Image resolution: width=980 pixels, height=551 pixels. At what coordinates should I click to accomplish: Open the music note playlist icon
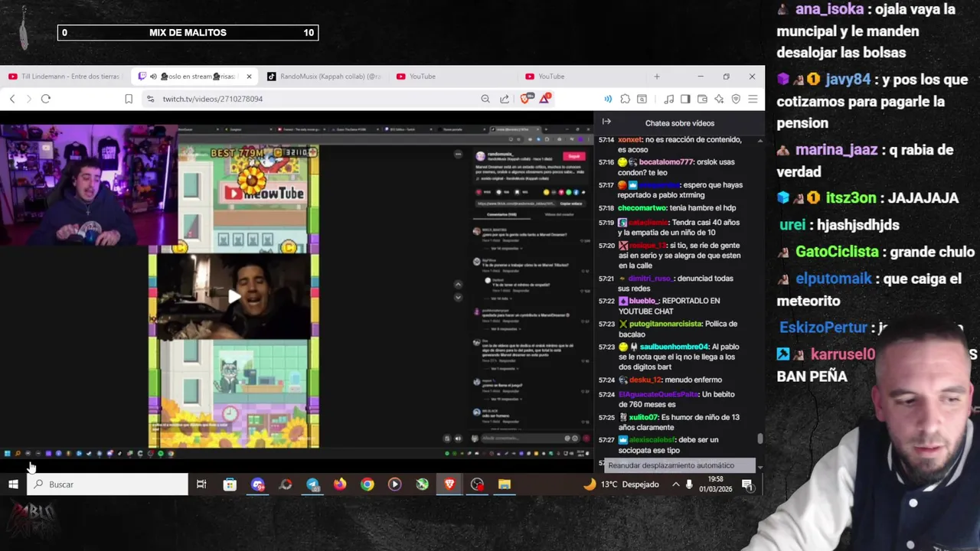pos(669,99)
